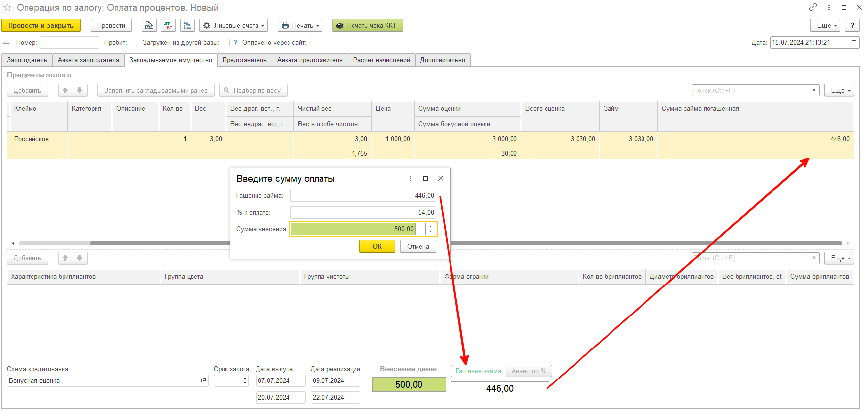
Task: Open the Анкета представителя tab
Action: pos(310,60)
